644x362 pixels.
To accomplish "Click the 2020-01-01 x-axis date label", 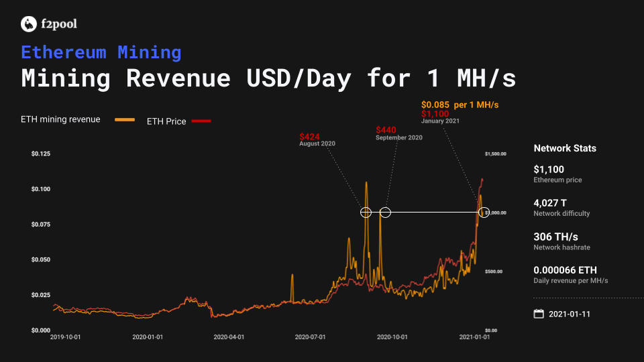I will tap(148, 337).
